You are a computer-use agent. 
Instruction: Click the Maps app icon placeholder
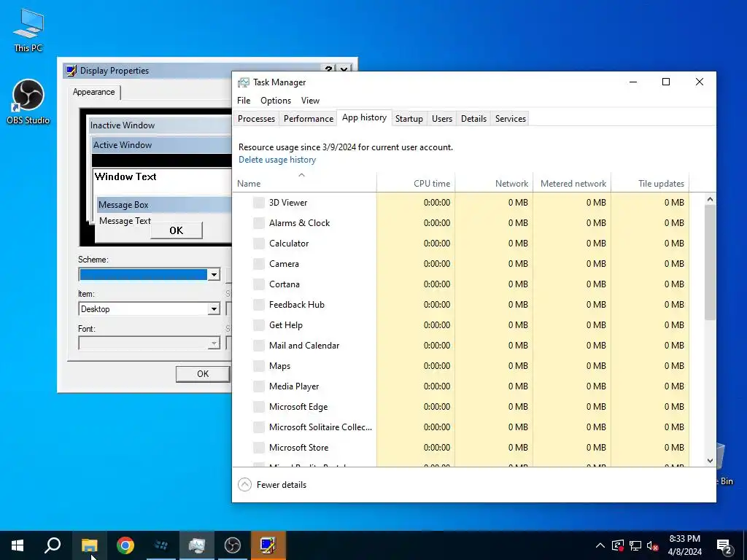pos(259,366)
